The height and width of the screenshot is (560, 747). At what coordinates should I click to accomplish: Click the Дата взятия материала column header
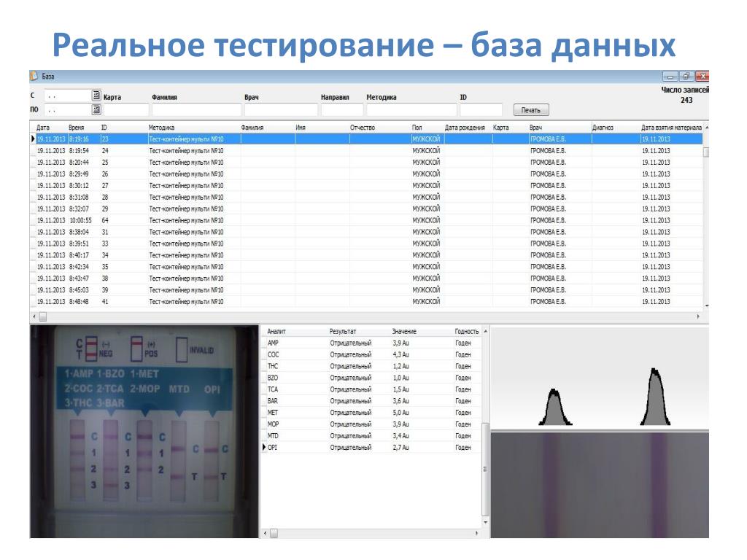671,128
